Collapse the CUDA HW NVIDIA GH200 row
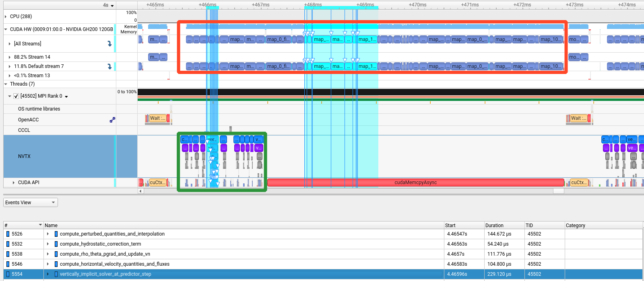The width and height of the screenshot is (644, 281). [x=6, y=29]
